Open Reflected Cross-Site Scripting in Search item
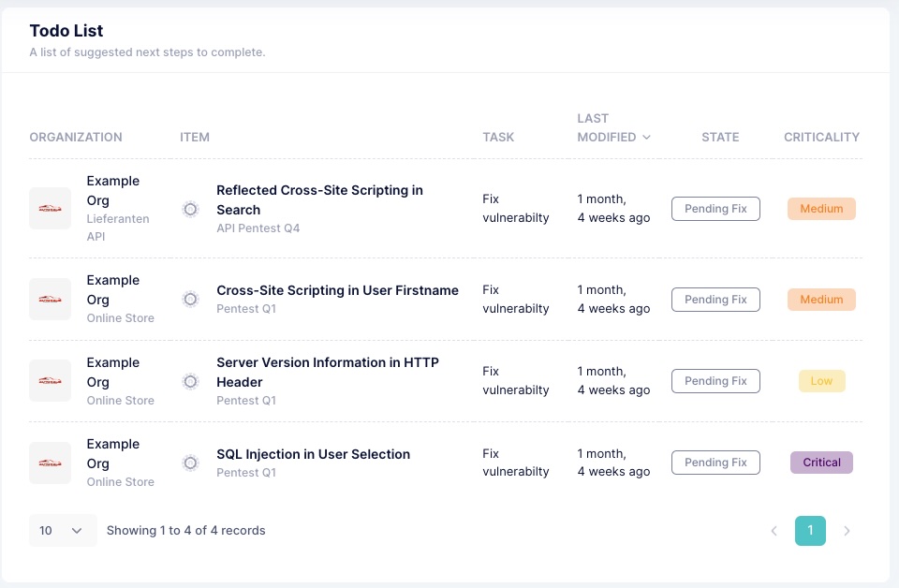 tap(319, 200)
